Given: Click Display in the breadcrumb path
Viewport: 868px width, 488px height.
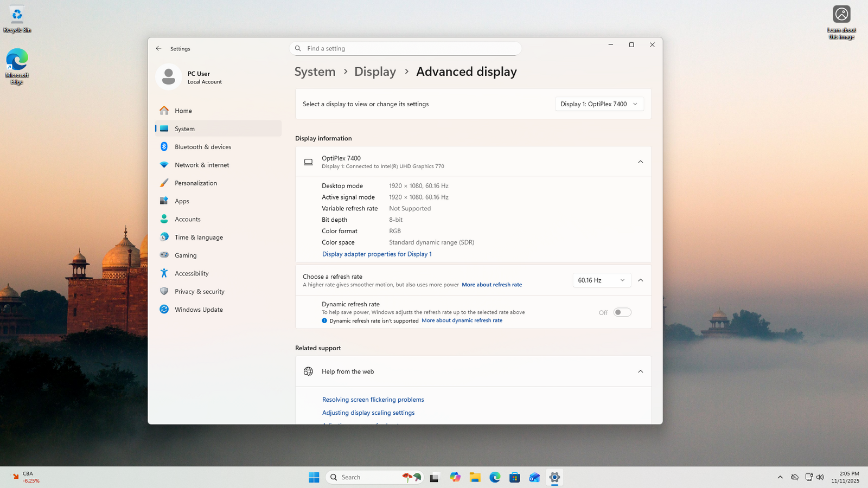Looking at the screenshot, I should coord(375,72).
